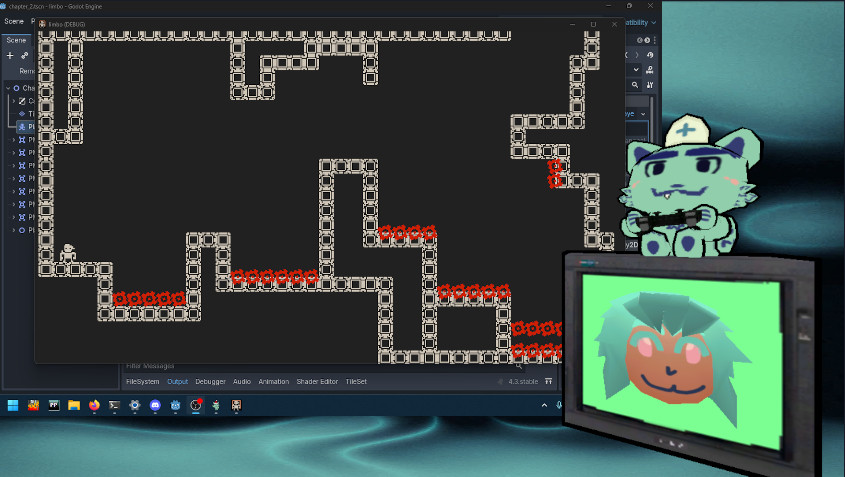Click the Add Child Node plus icon

coord(10,56)
